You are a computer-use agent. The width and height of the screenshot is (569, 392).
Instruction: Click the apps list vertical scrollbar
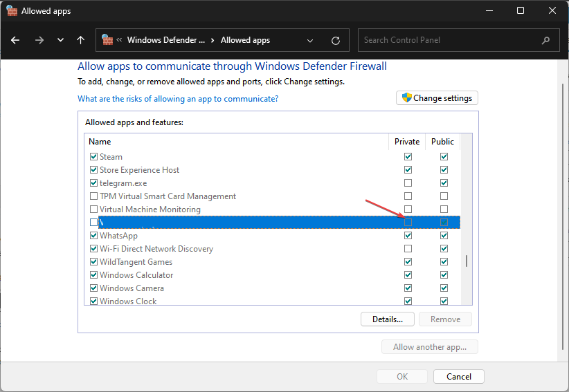pyautogui.click(x=466, y=261)
